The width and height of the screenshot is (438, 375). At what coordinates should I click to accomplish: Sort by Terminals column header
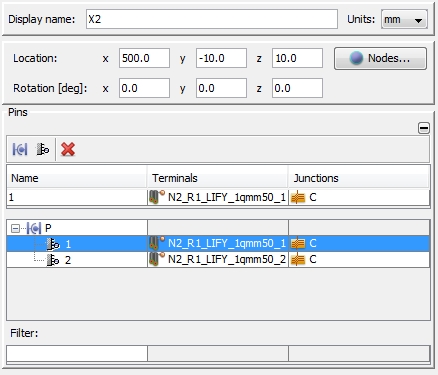(x=218, y=178)
